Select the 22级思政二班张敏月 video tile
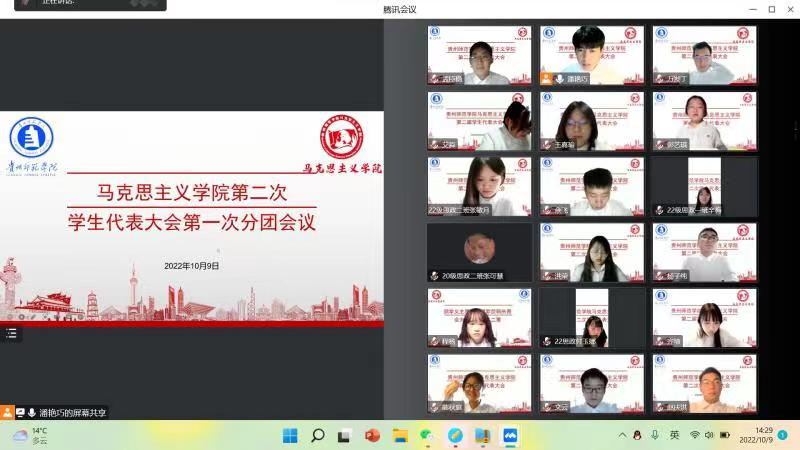 click(479, 187)
